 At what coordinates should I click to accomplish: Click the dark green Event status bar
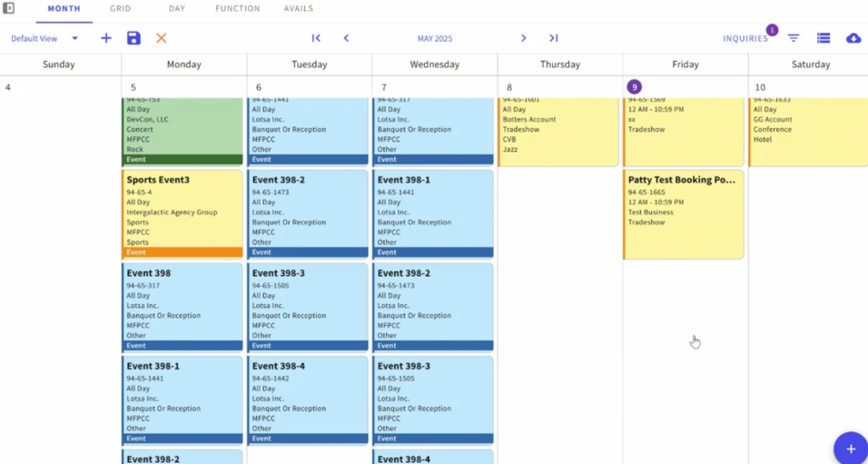(182, 160)
